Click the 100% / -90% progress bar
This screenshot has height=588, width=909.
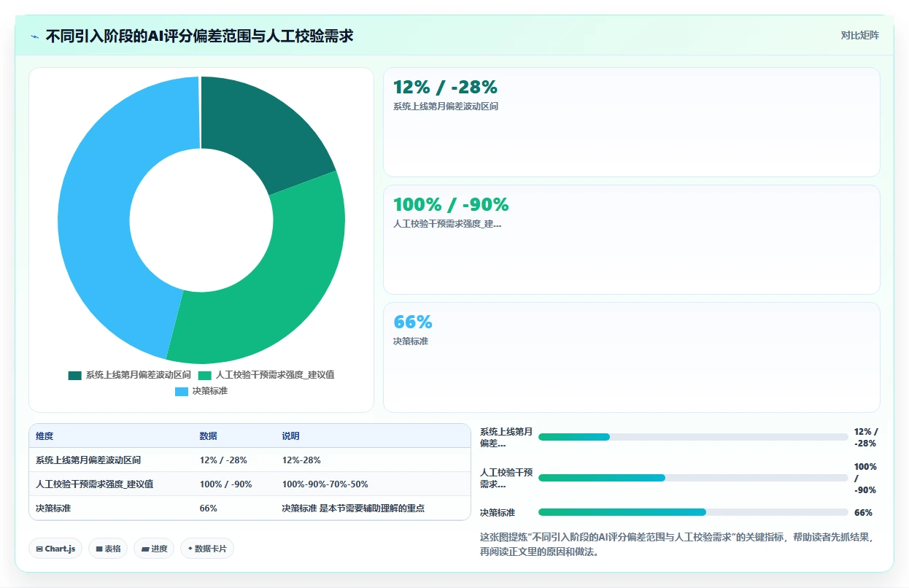[693, 478]
